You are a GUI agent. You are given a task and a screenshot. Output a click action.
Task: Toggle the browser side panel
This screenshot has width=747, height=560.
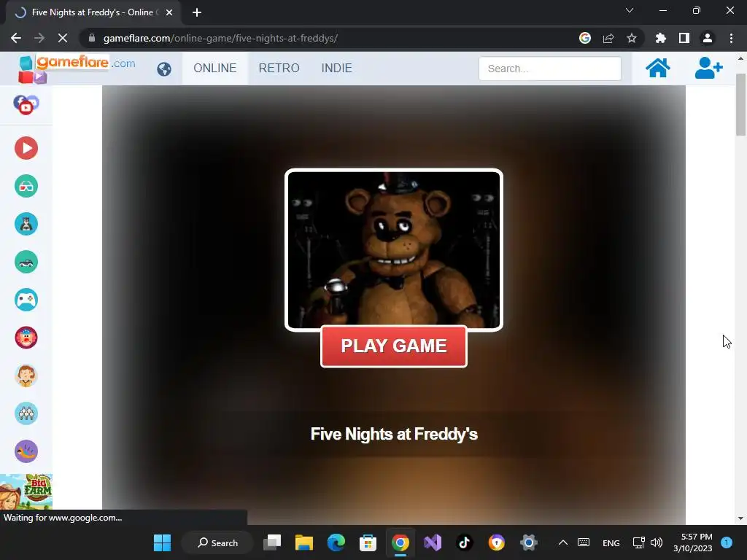coord(684,38)
